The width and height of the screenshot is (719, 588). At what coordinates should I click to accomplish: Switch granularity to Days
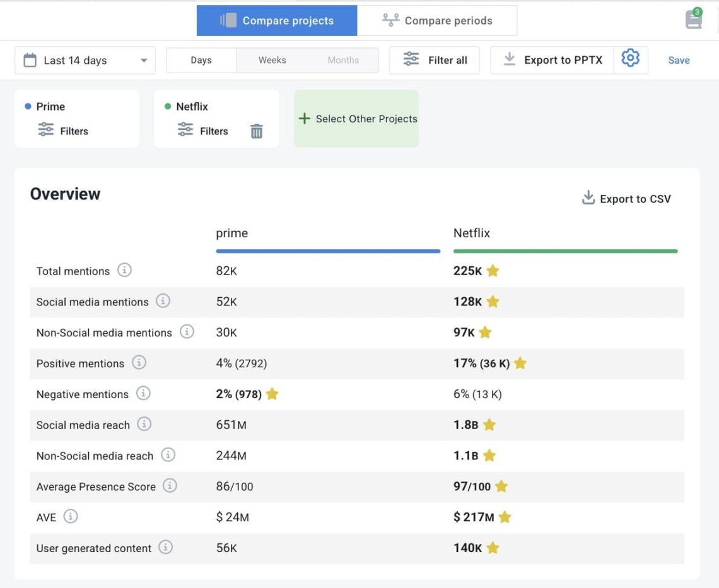click(x=201, y=60)
